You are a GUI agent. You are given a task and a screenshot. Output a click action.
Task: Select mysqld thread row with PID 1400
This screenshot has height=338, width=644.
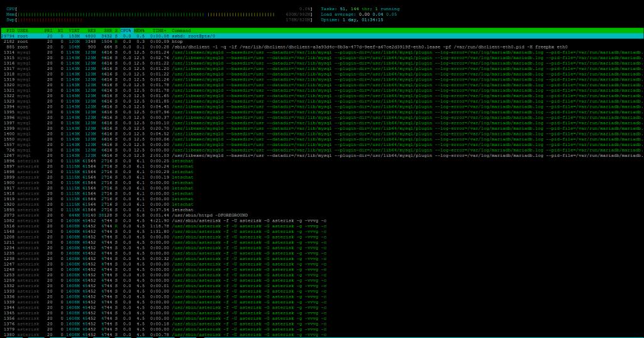pos(322,133)
